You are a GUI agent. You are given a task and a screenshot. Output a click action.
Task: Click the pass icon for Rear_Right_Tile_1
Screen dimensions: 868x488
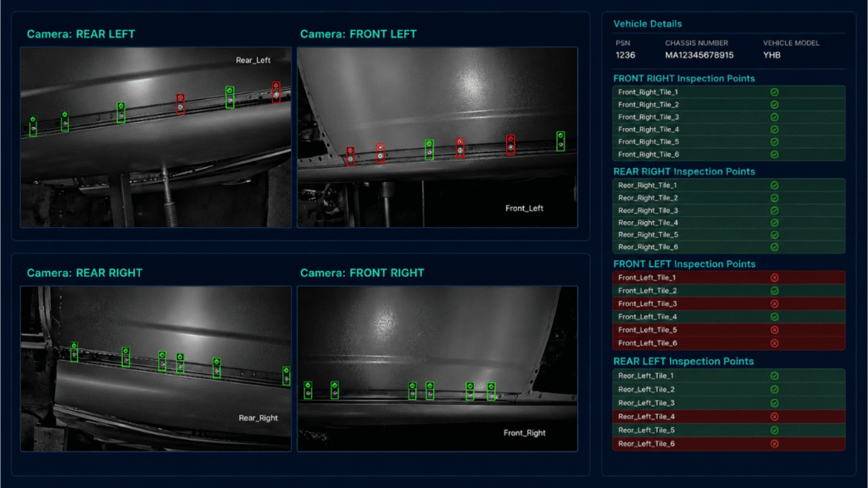775,186
